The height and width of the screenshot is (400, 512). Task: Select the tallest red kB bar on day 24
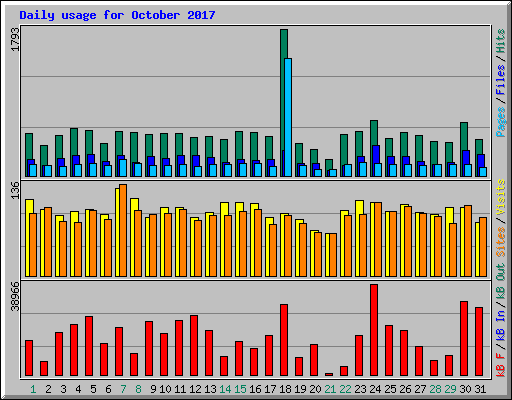pyautogui.click(x=374, y=330)
